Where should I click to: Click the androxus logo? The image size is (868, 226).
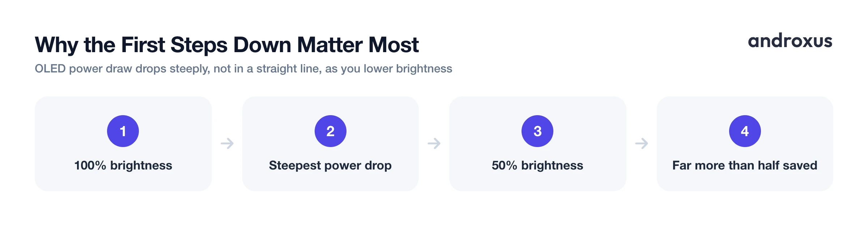[790, 41]
